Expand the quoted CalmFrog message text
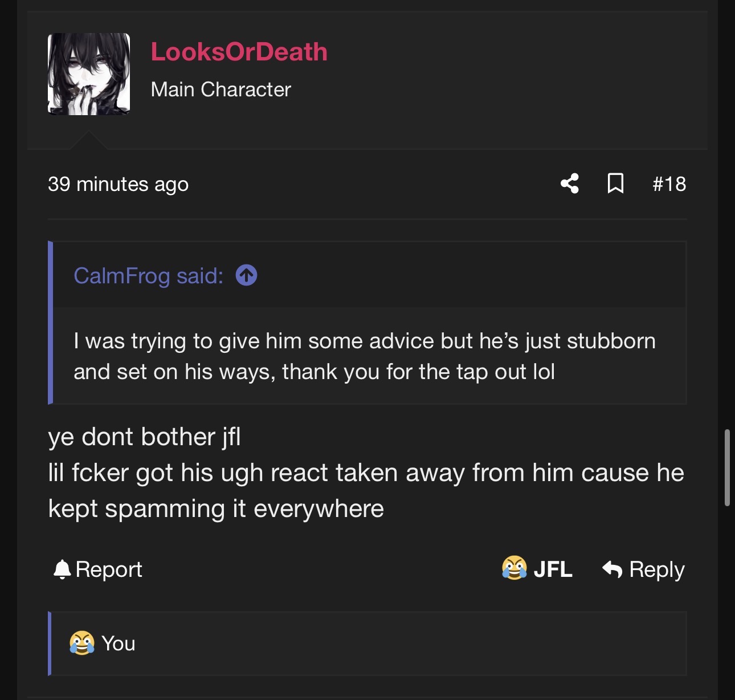Viewport: 735px width, 700px height. tap(365, 356)
